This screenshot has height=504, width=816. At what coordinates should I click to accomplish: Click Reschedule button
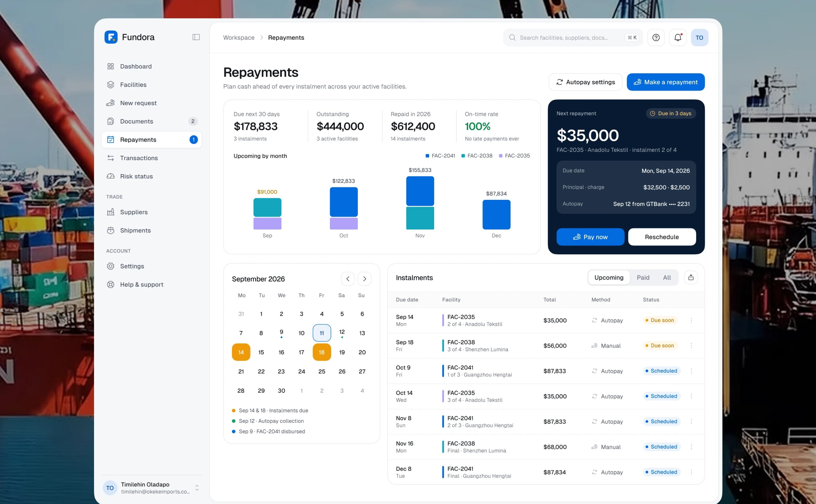click(x=662, y=237)
